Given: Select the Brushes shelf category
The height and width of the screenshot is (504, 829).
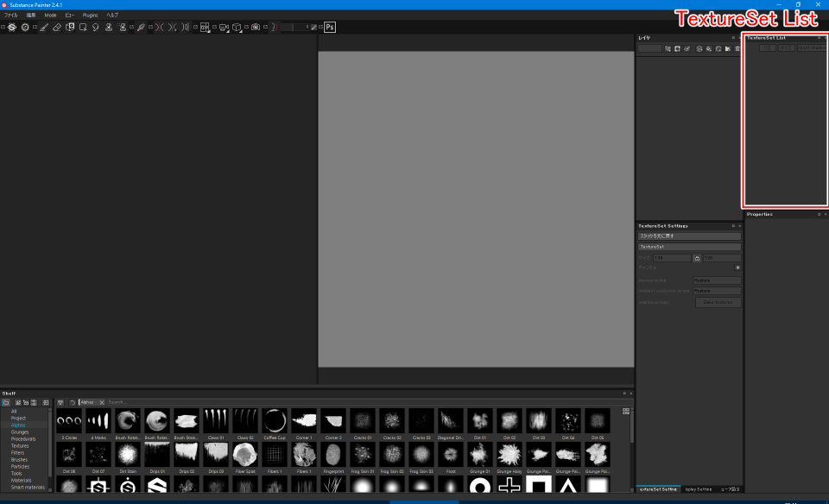Looking at the screenshot, I should [19, 460].
